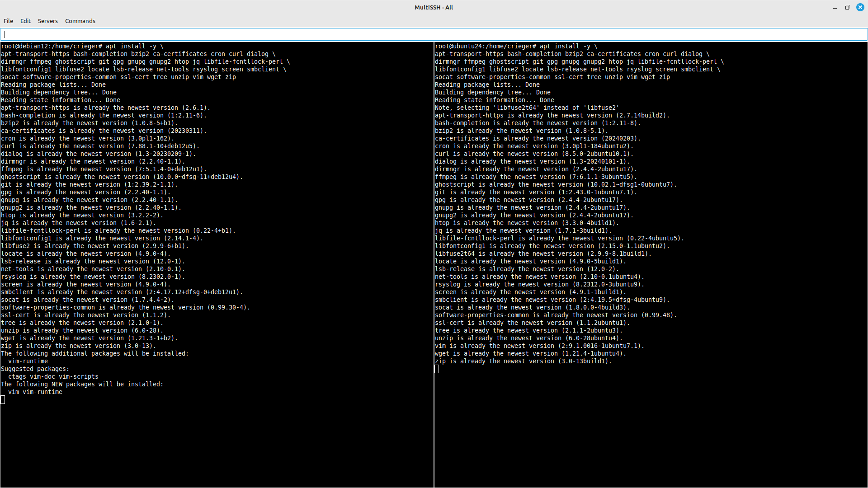This screenshot has width=868, height=488.
Task: Click wget 1.21.3-1+b2 line in debian12
Action: click(90, 338)
